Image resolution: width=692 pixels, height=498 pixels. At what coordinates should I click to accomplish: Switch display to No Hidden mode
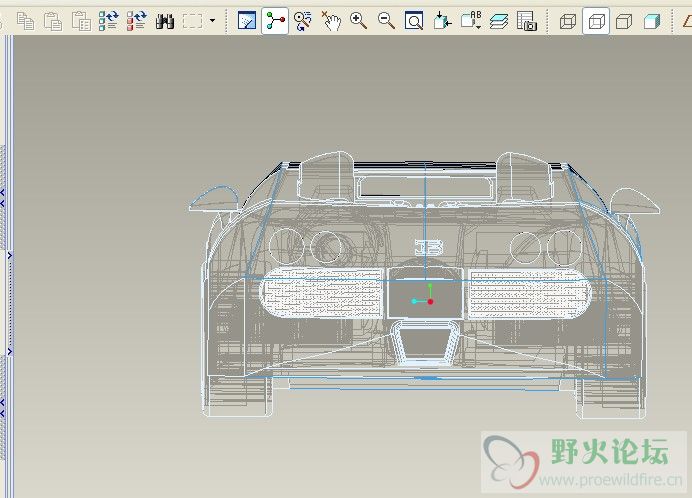click(x=624, y=21)
